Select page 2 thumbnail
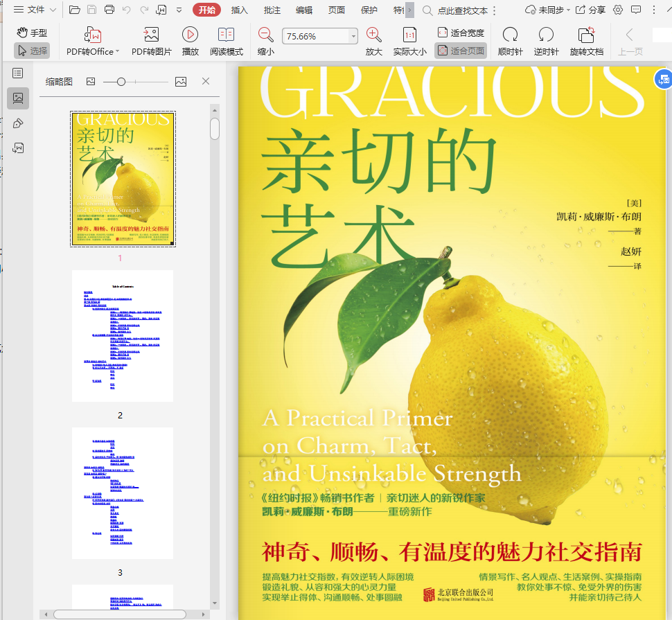The width and height of the screenshot is (672, 620). click(123, 336)
